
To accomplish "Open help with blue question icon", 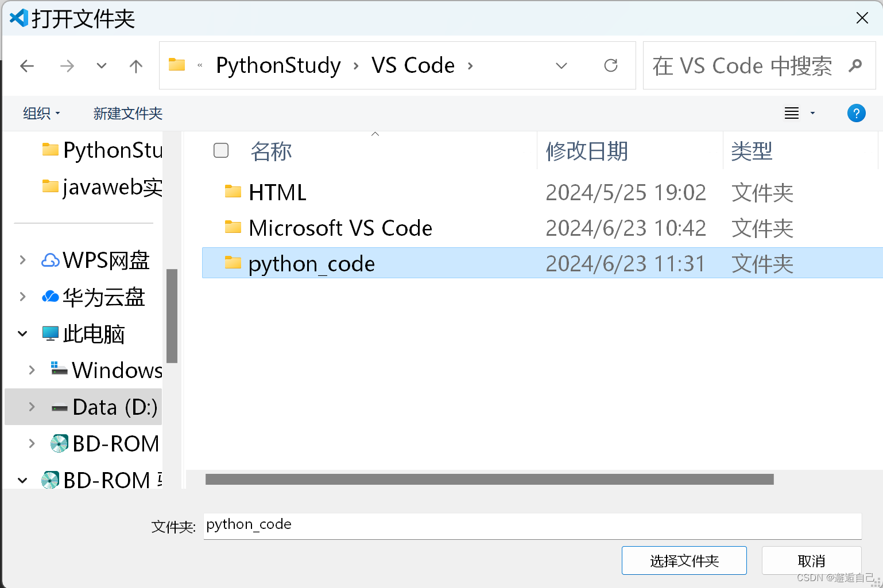I will pyautogui.click(x=856, y=113).
